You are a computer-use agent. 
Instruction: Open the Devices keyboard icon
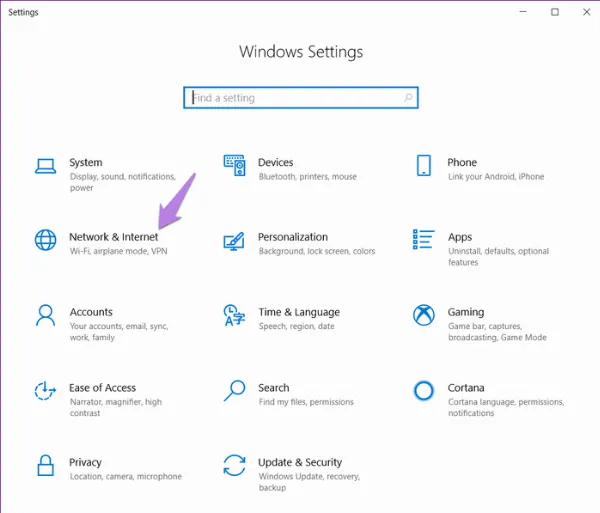click(x=234, y=166)
